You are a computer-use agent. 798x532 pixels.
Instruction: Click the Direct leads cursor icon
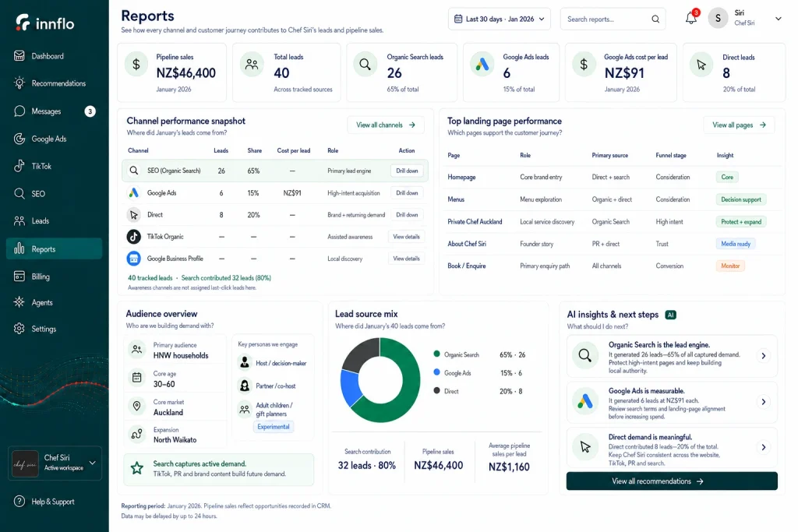(x=701, y=65)
